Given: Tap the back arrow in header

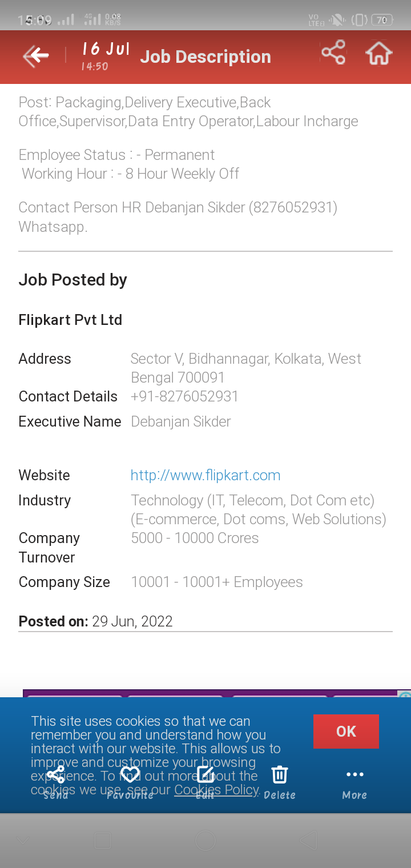Looking at the screenshot, I should coord(35,56).
